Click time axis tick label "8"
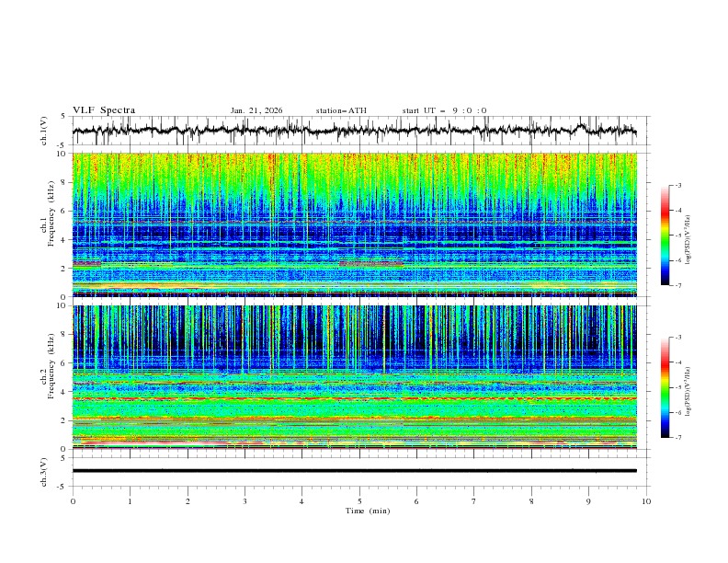 point(531,501)
